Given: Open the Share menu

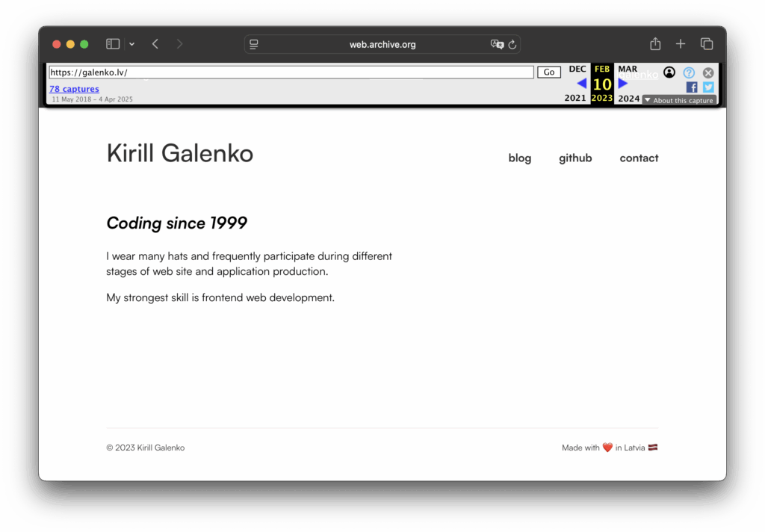Looking at the screenshot, I should tap(655, 44).
